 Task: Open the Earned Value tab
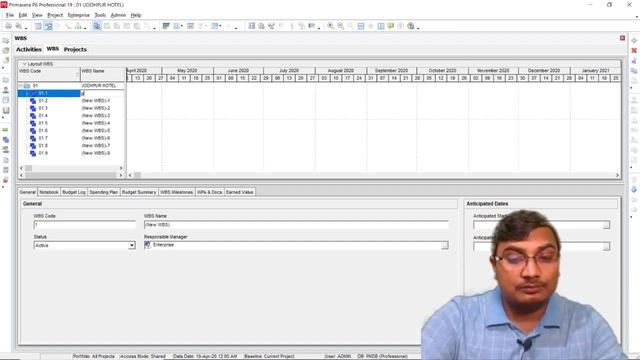point(240,192)
